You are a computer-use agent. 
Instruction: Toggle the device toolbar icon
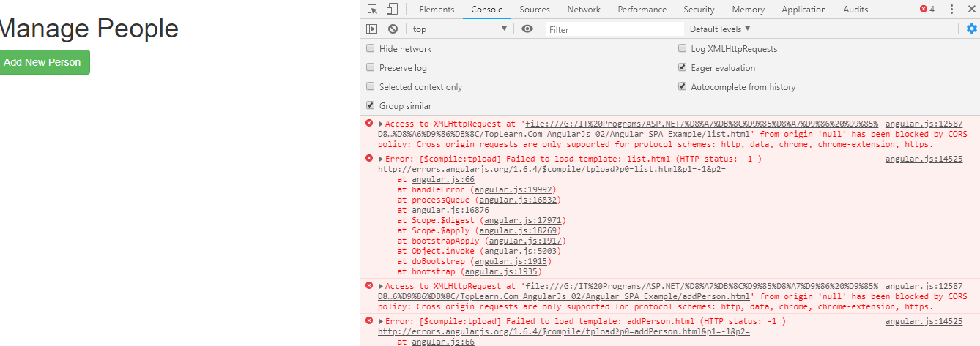(392, 10)
